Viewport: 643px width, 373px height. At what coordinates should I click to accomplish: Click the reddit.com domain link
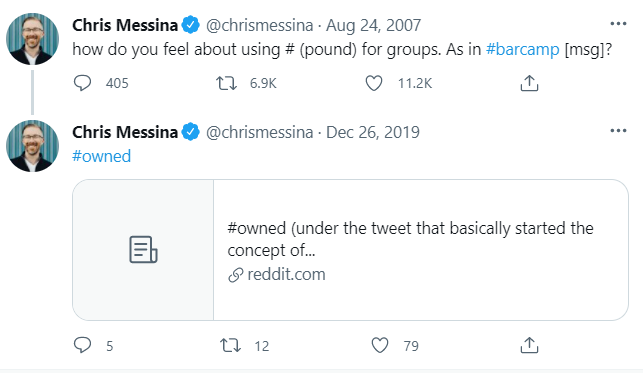coord(286,274)
